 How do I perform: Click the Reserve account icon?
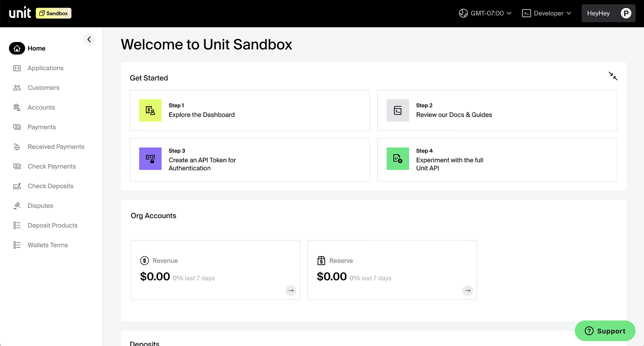(321, 261)
